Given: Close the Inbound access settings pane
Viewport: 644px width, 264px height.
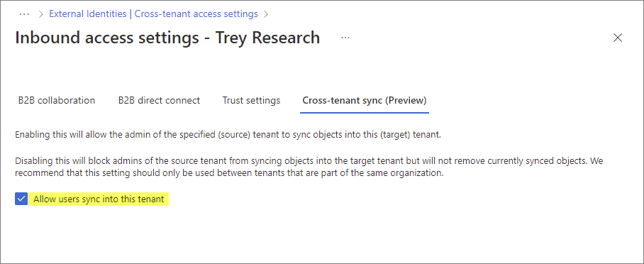Looking at the screenshot, I should tap(617, 38).
